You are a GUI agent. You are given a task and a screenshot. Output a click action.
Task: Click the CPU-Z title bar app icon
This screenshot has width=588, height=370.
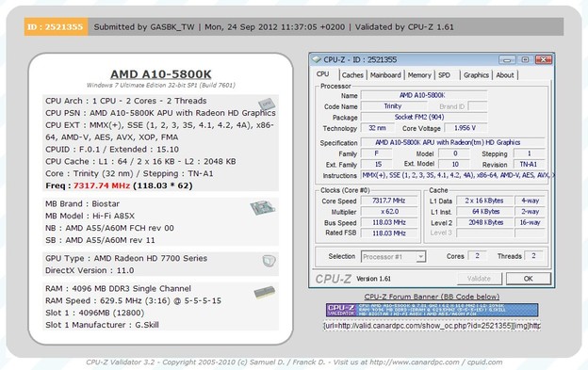click(317, 59)
